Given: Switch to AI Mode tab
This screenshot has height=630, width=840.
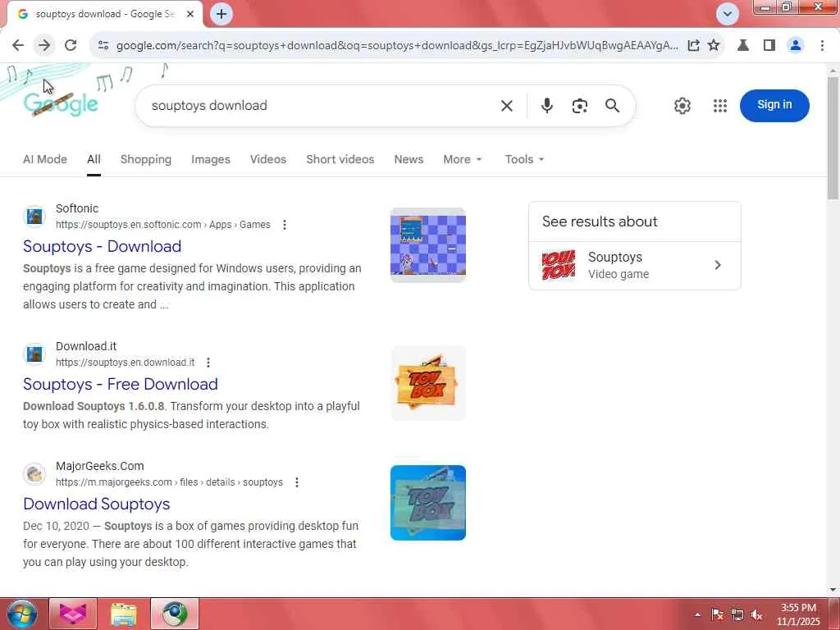Looking at the screenshot, I should pos(45,159).
